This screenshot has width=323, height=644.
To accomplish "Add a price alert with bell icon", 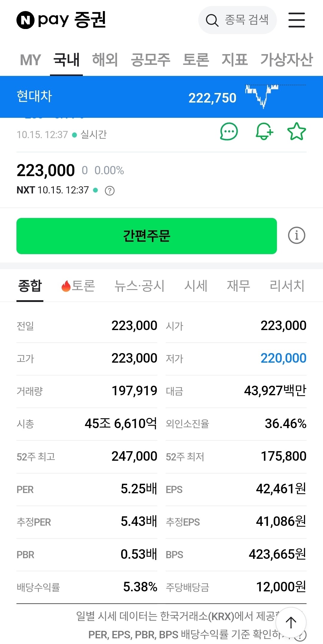I will [264, 132].
